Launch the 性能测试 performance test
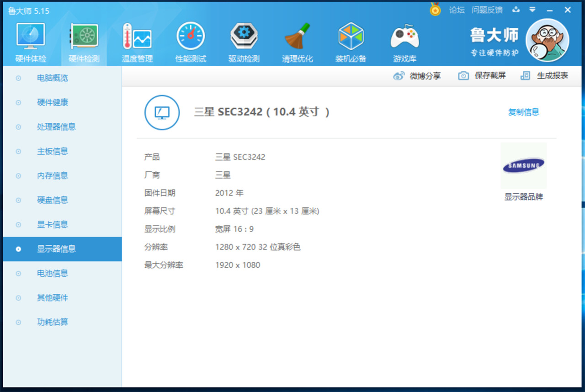This screenshot has height=392, width=585. tap(191, 43)
